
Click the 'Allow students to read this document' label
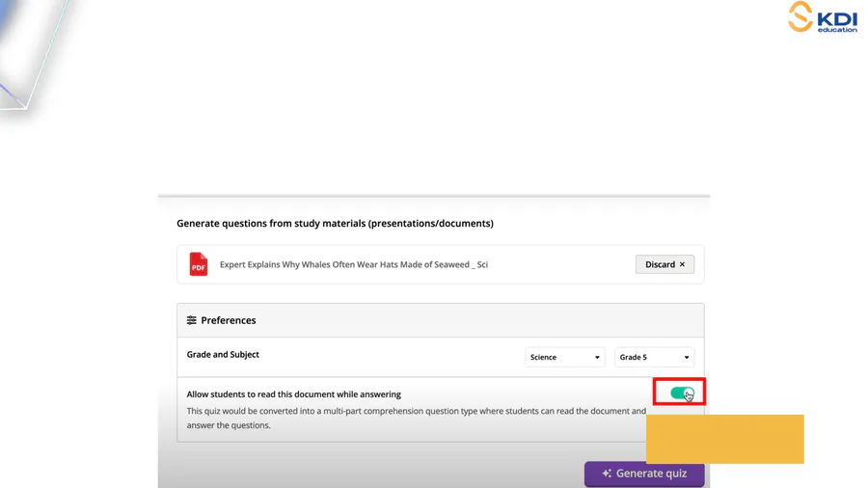tap(293, 394)
